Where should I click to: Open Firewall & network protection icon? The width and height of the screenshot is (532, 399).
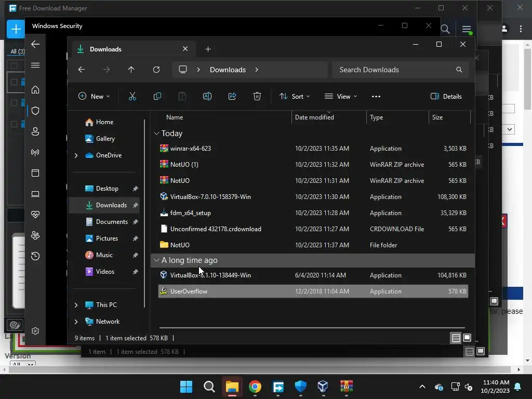(x=35, y=152)
